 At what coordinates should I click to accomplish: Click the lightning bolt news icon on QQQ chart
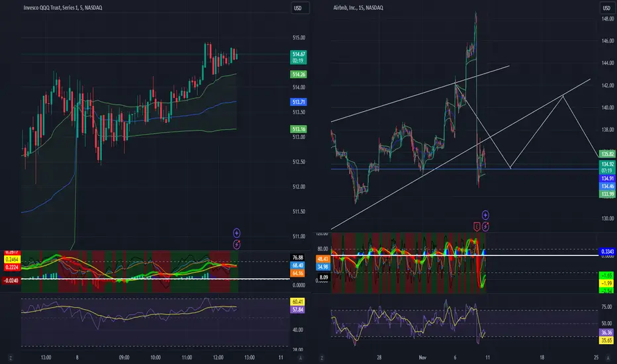click(x=236, y=244)
